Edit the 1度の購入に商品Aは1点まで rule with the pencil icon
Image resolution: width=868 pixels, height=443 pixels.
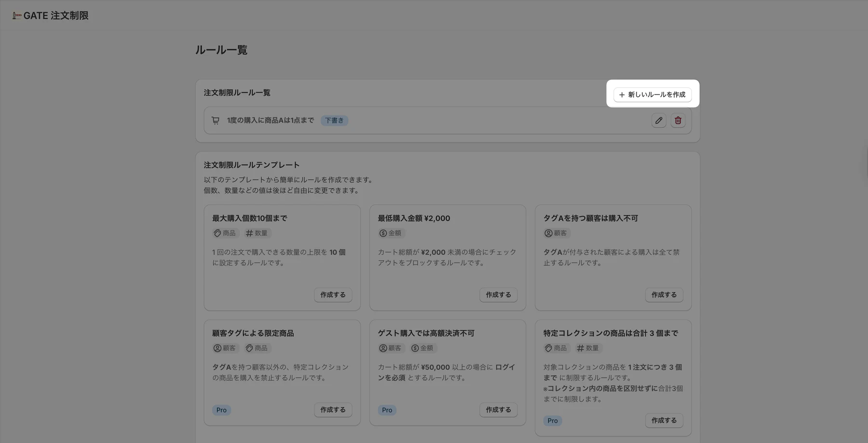click(659, 120)
